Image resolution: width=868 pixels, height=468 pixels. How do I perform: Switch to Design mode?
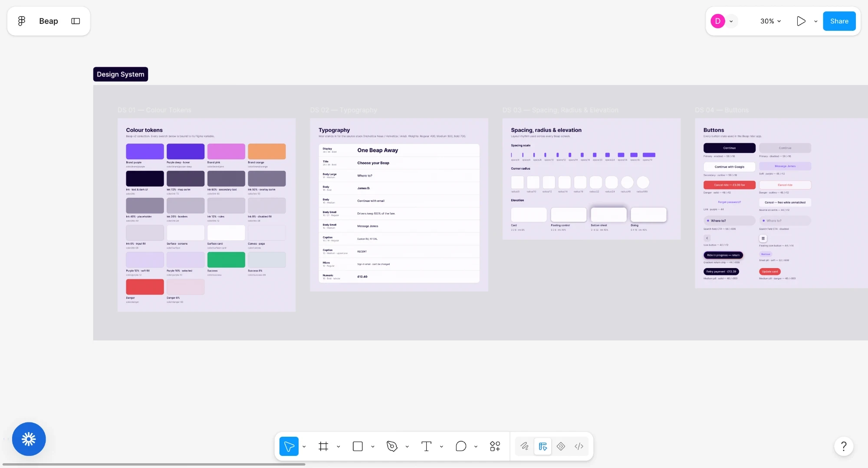(542, 446)
